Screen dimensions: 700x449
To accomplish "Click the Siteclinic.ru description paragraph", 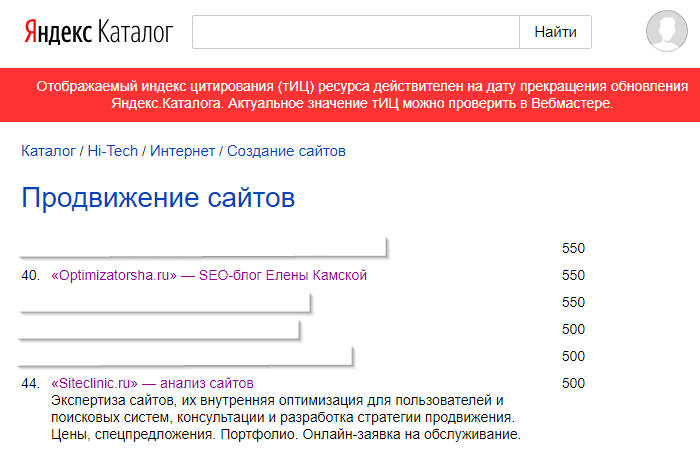I will tap(285, 417).
